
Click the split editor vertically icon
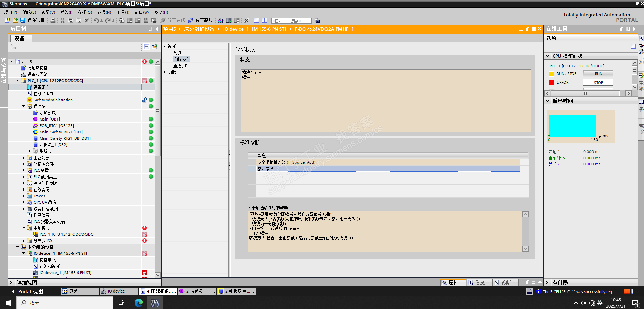click(265, 20)
